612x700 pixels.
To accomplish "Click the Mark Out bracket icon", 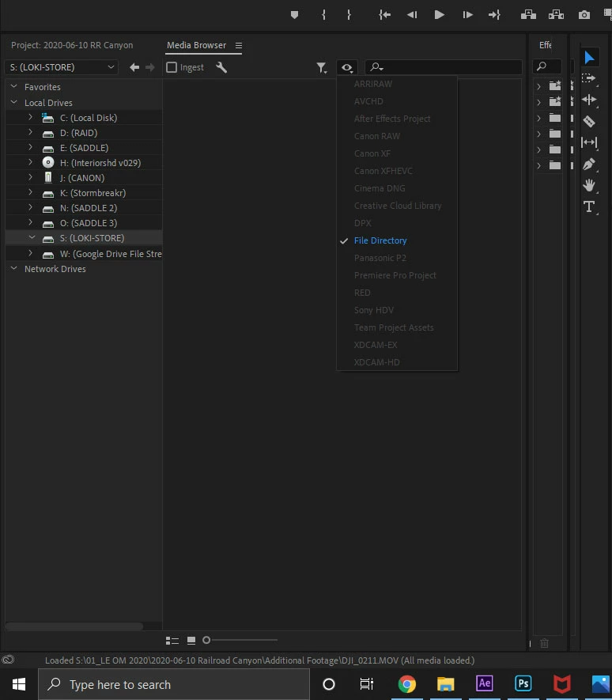I will pyautogui.click(x=349, y=15).
